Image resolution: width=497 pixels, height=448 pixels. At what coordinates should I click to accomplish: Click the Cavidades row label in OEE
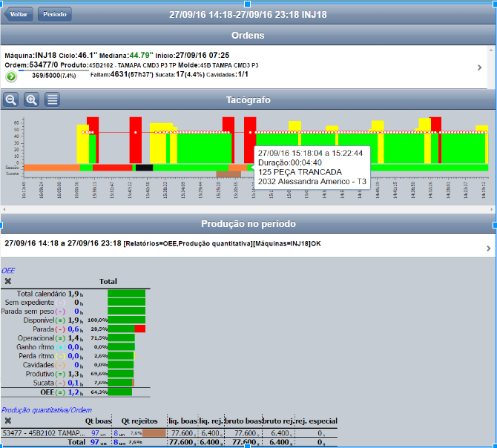pos(39,365)
